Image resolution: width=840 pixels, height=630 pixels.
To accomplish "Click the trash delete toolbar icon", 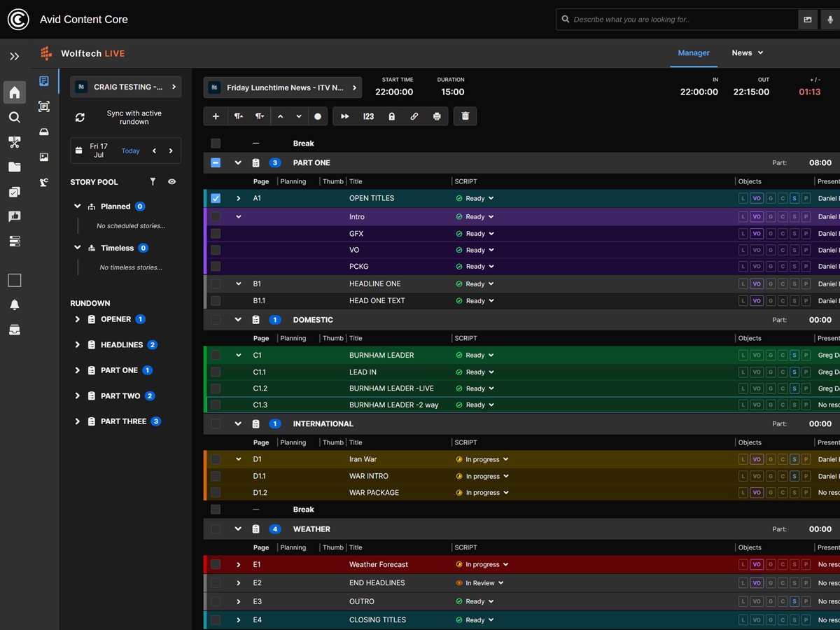I will click(465, 116).
